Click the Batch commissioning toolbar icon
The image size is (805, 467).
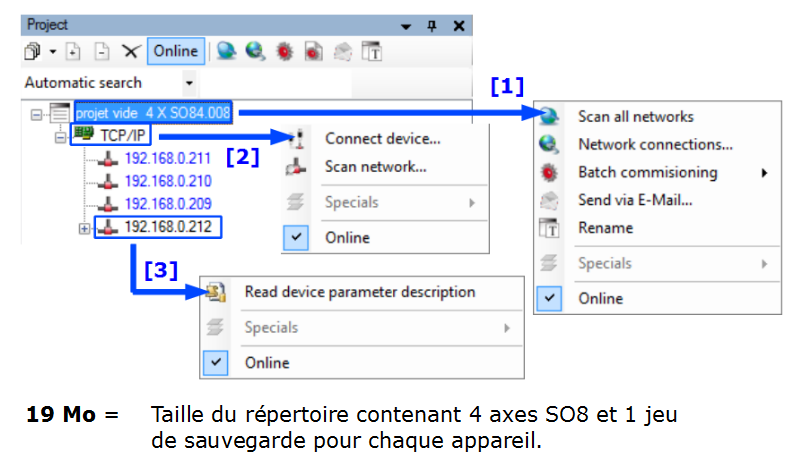[x=284, y=50]
